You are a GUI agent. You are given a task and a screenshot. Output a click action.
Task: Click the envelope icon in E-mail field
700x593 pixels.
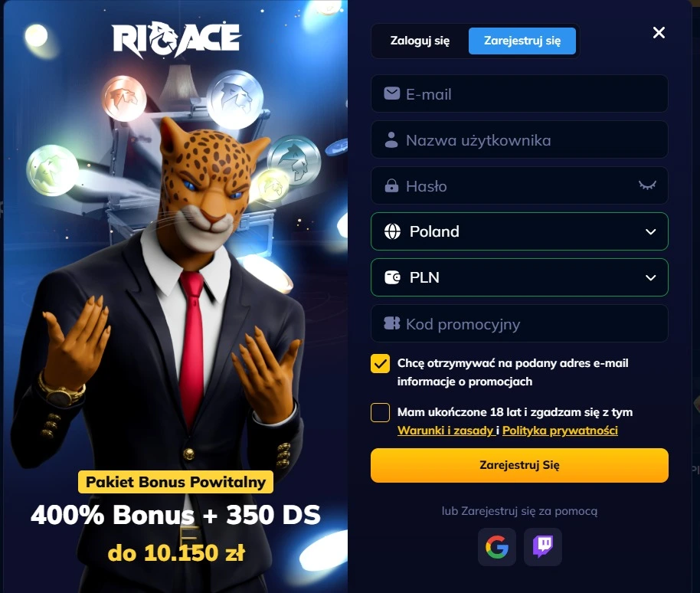(x=392, y=93)
